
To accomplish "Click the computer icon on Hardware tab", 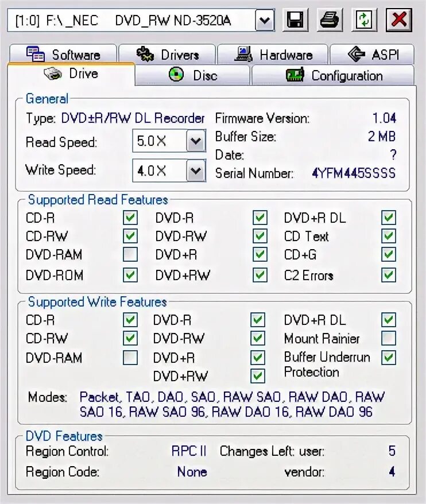I will click(x=243, y=54).
